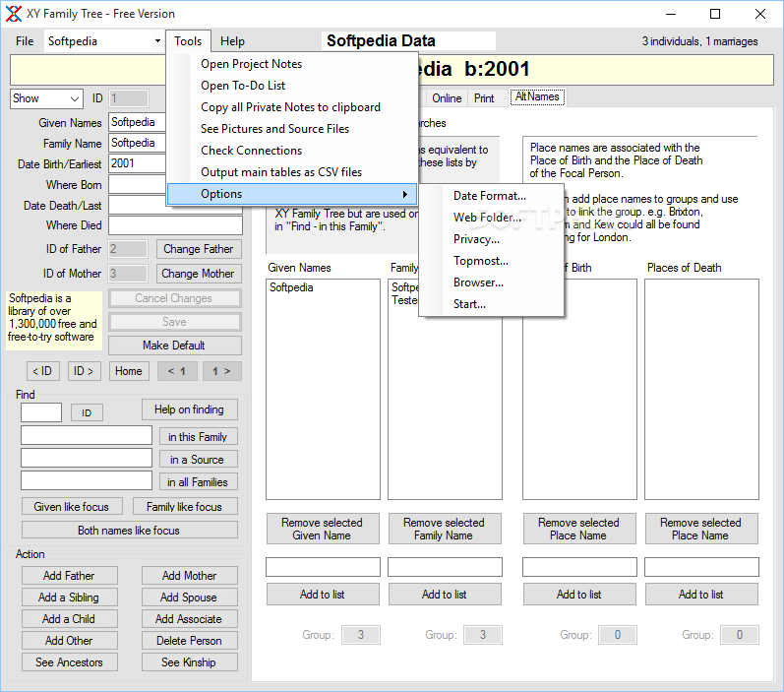Search in a Source

[198, 460]
